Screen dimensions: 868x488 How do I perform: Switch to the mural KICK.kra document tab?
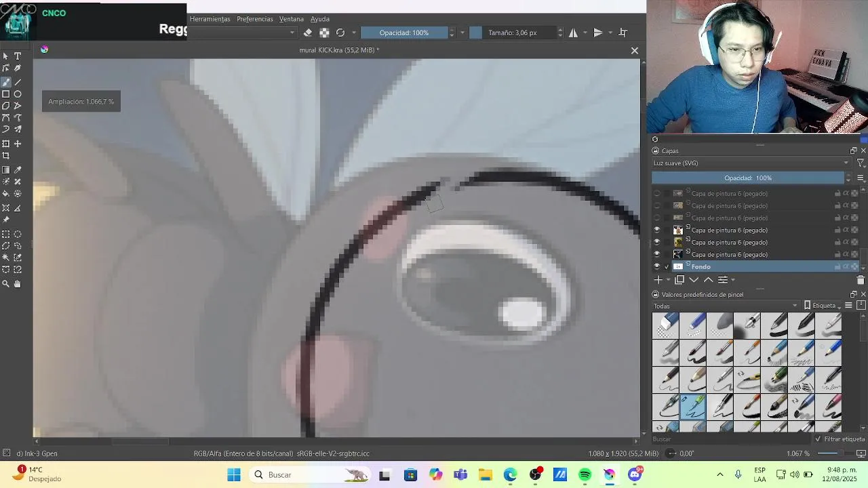(339, 50)
